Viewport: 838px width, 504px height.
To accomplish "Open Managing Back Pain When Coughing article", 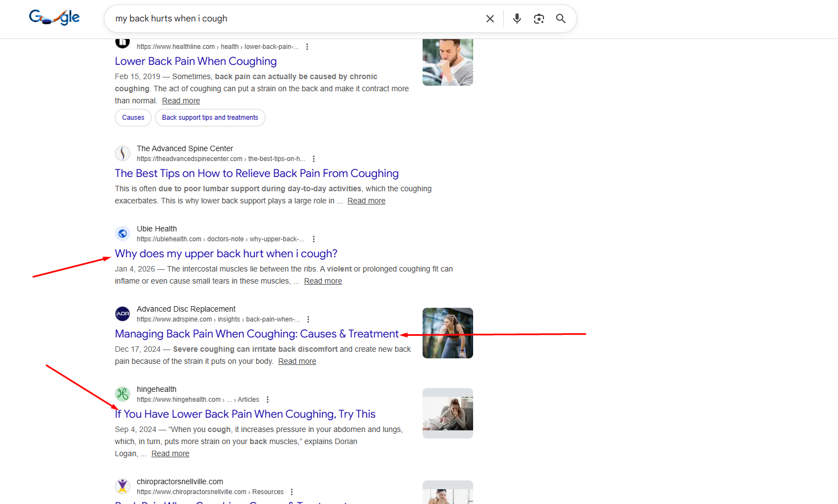I will (x=257, y=334).
